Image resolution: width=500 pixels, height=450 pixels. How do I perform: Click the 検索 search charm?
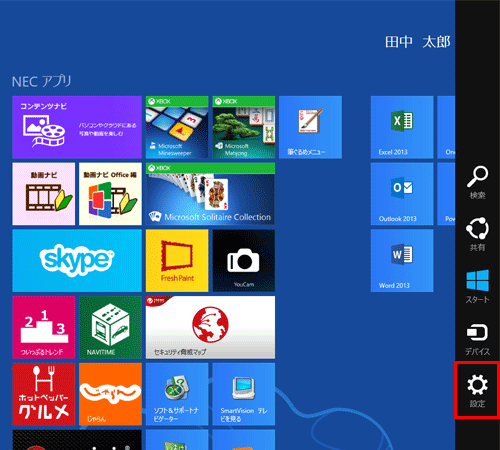(477, 182)
